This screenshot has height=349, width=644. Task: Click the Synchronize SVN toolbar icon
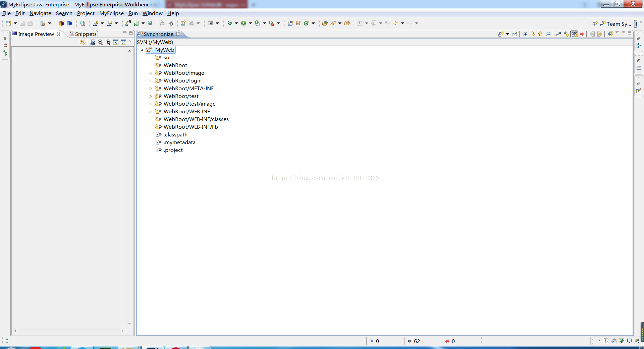500,34
